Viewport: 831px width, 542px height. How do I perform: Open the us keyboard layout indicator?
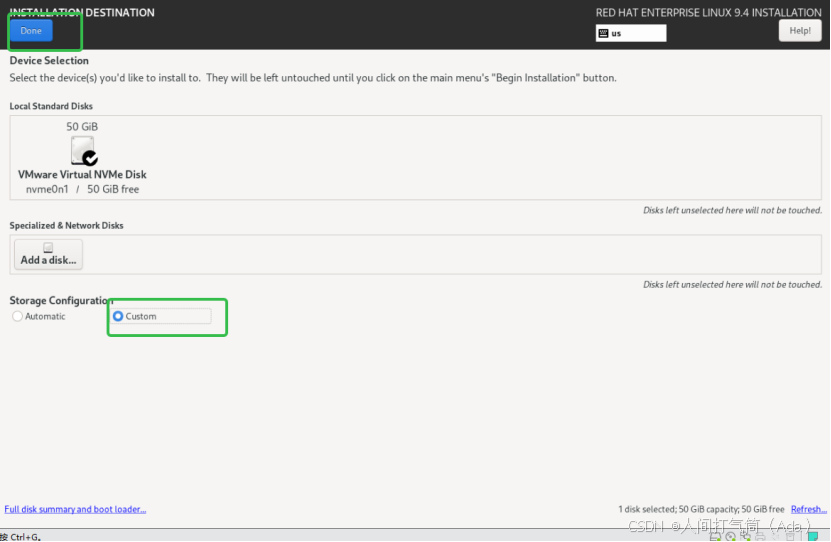point(631,33)
